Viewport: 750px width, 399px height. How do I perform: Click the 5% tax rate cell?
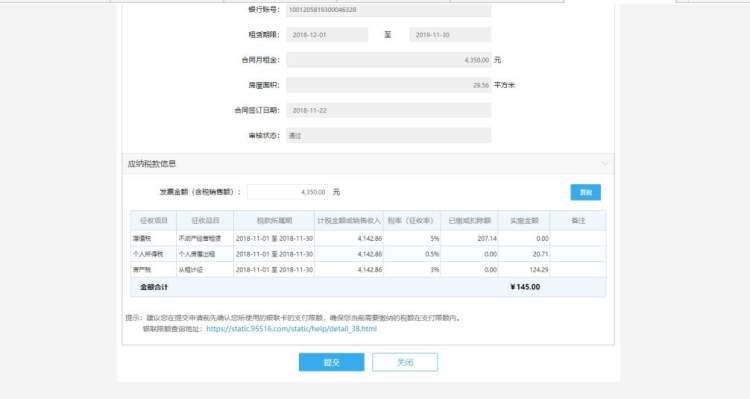(412, 238)
